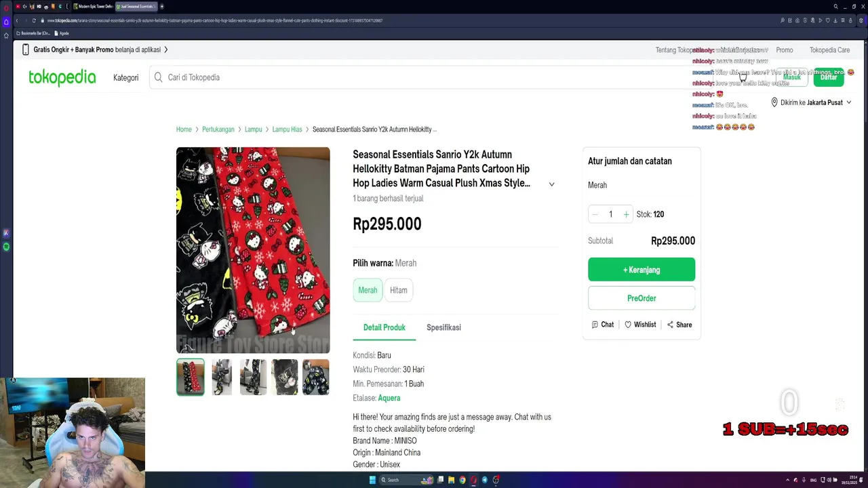
Task: Switch to the Detail Produk tab
Action: [384, 327]
